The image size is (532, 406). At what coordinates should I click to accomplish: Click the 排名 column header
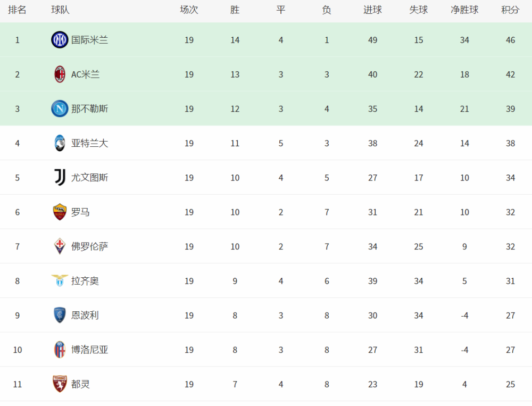coord(18,10)
